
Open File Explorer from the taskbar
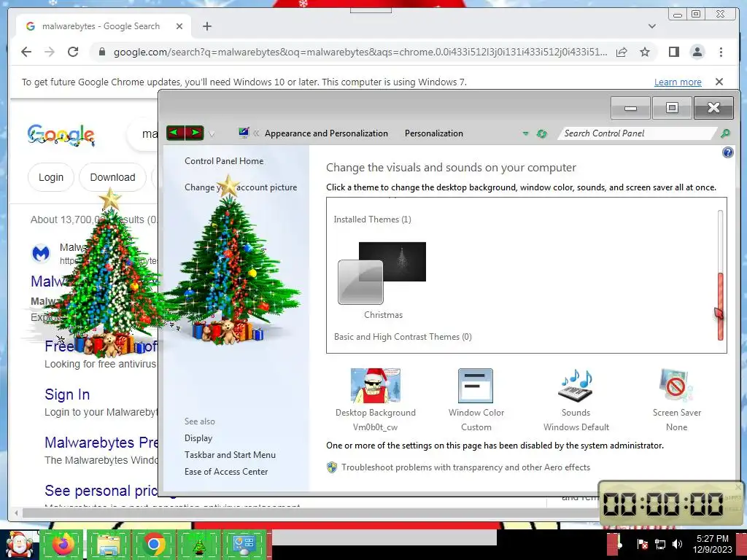pyautogui.click(x=109, y=544)
